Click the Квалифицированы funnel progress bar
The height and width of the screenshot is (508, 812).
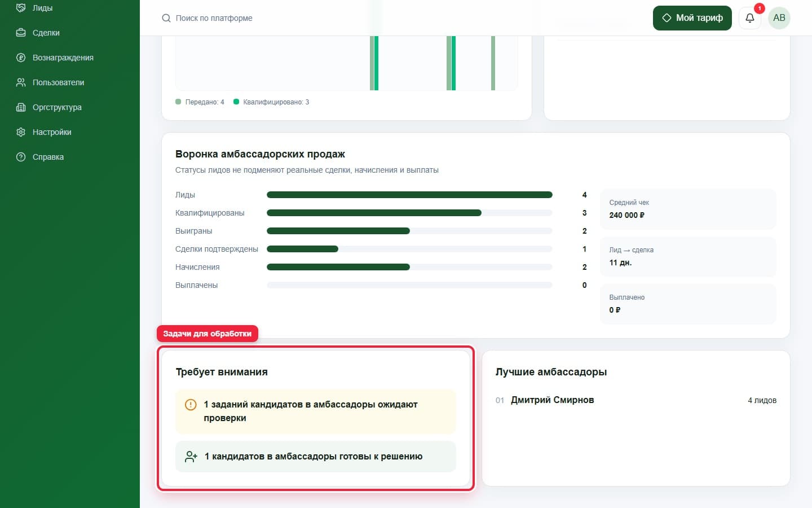pyautogui.click(x=409, y=213)
